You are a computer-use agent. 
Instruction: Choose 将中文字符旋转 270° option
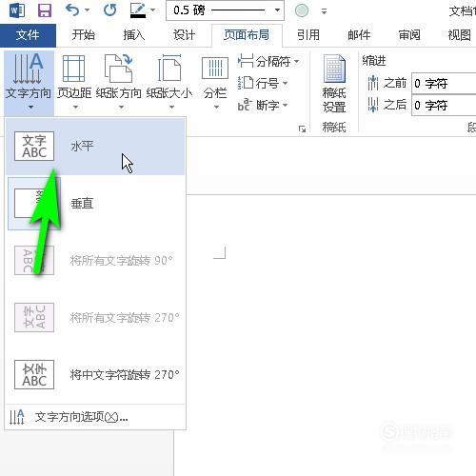(95, 375)
